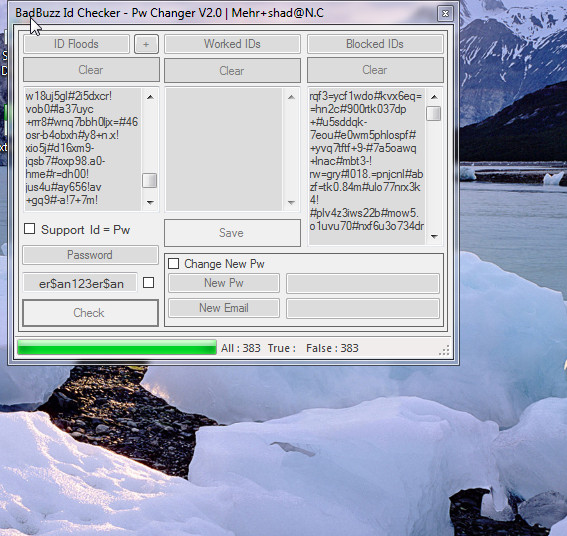567x536 pixels.
Task: Click the password input field containing er$an123er$an
Action: (80, 283)
